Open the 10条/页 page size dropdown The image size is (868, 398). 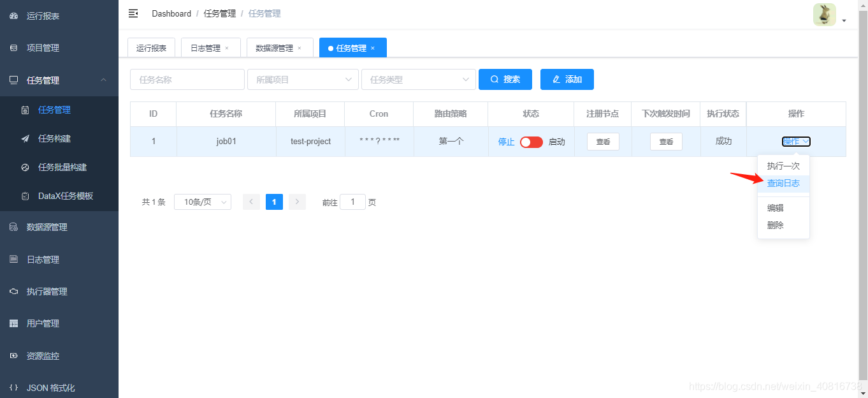click(203, 202)
